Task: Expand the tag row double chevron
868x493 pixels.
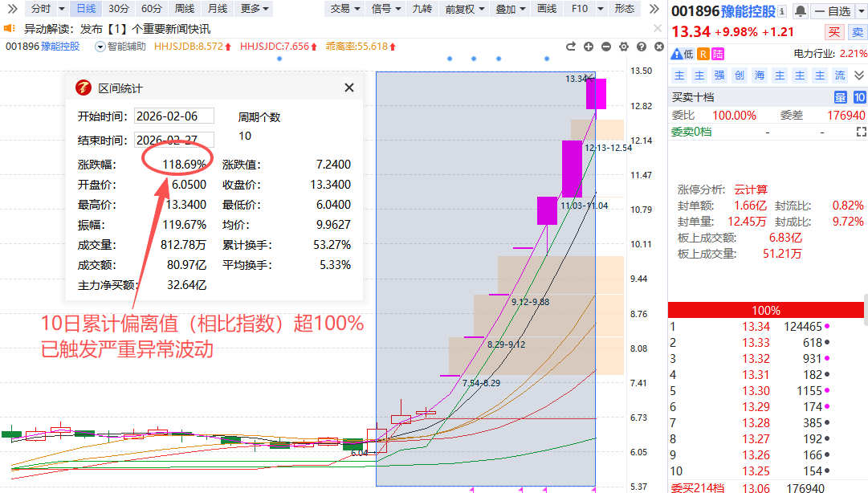Action: click(x=859, y=75)
